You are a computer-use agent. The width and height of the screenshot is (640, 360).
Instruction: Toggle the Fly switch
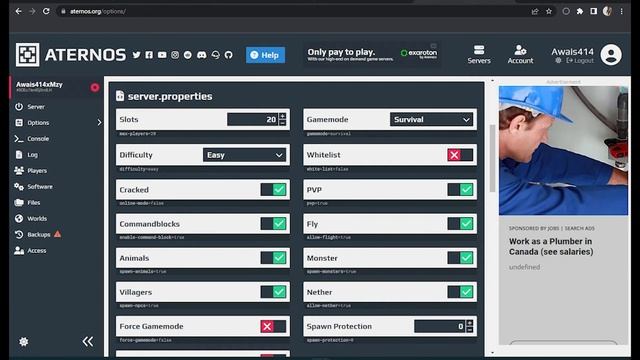coord(460,224)
